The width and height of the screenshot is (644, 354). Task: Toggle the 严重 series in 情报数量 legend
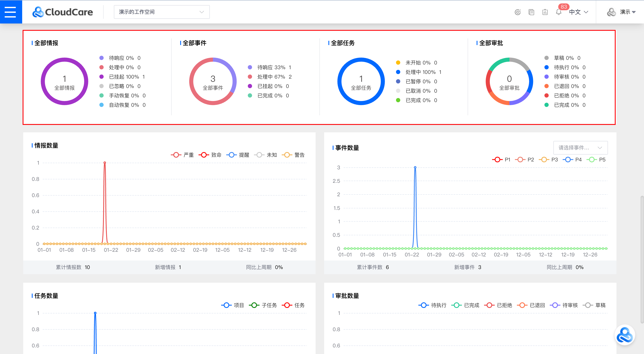pyautogui.click(x=182, y=155)
